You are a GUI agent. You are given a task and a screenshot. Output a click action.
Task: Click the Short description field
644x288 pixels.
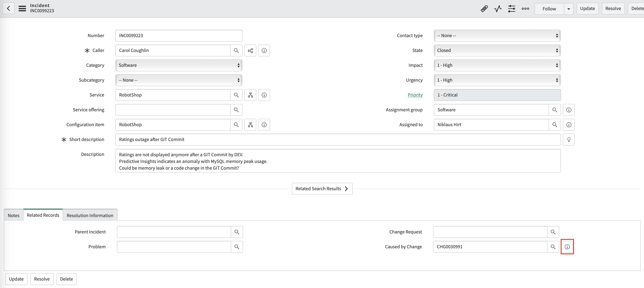(338, 140)
